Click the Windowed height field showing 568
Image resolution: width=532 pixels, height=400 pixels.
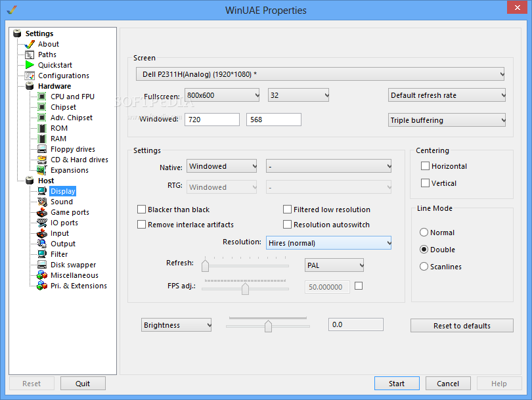coord(274,120)
